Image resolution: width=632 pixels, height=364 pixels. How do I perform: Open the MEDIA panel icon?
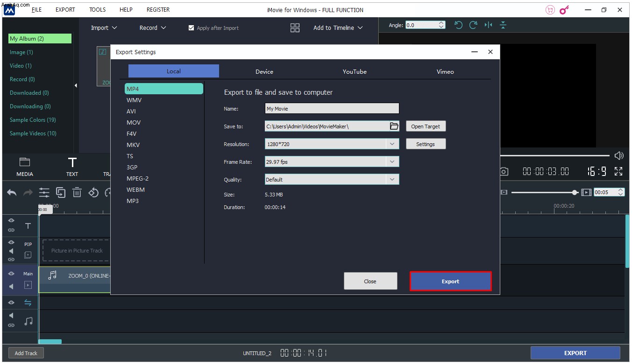[24, 162]
